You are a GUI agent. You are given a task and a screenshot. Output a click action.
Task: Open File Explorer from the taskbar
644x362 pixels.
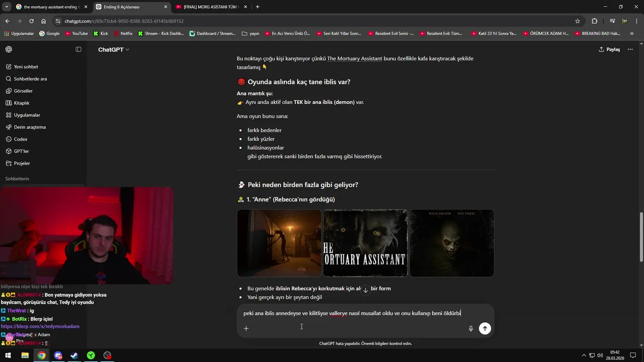pyautogui.click(x=25, y=355)
